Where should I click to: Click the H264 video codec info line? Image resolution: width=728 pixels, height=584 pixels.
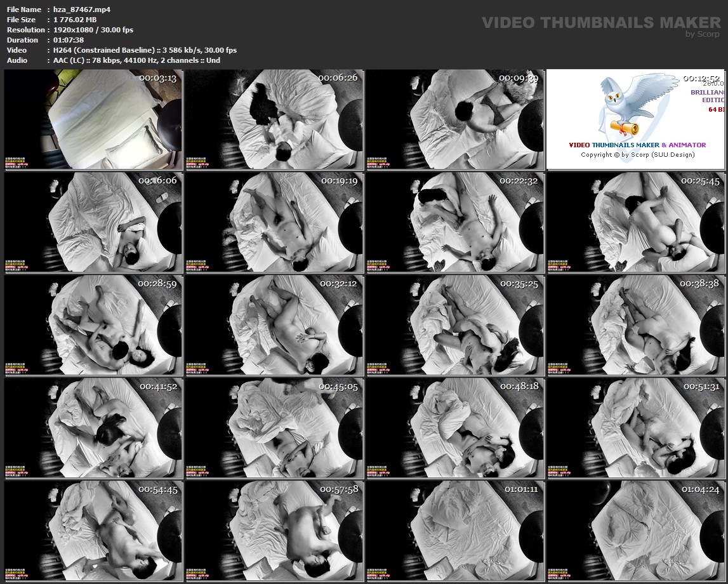(145, 50)
